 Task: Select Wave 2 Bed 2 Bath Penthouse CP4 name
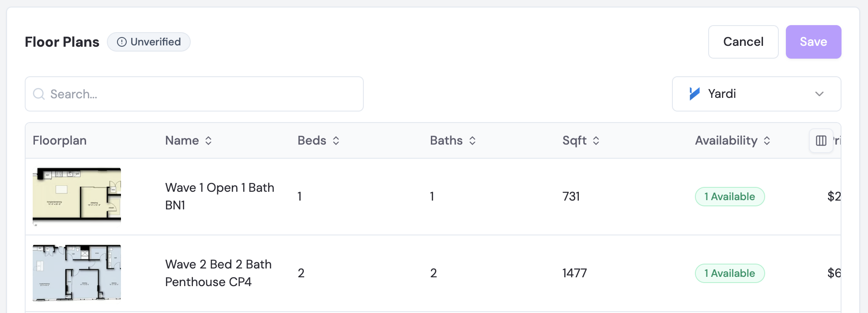pyautogui.click(x=219, y=273)
